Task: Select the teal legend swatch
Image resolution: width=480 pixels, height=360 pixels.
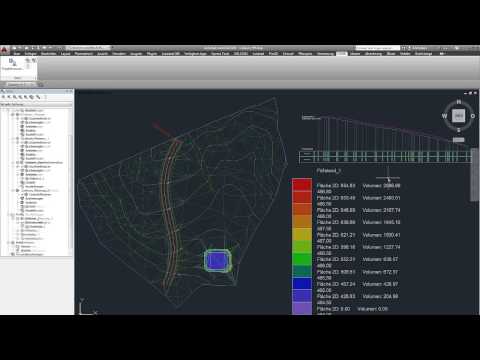Action: click(302, 271)
